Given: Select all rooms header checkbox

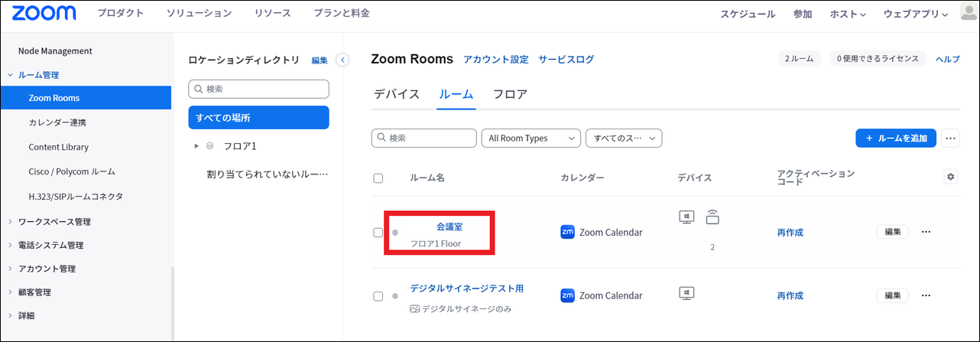Looking at the screenshot, I should coord(378,178).
